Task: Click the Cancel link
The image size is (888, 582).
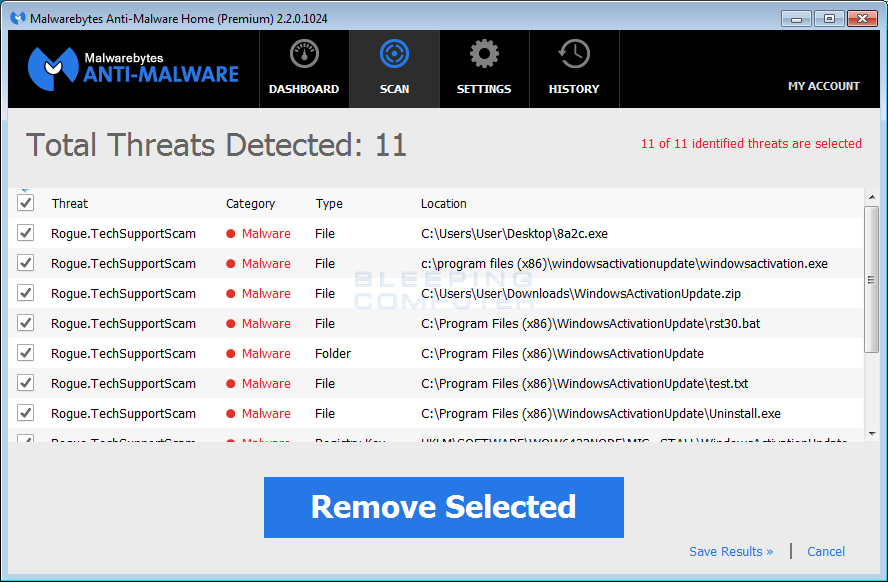Action: point(826,552)
